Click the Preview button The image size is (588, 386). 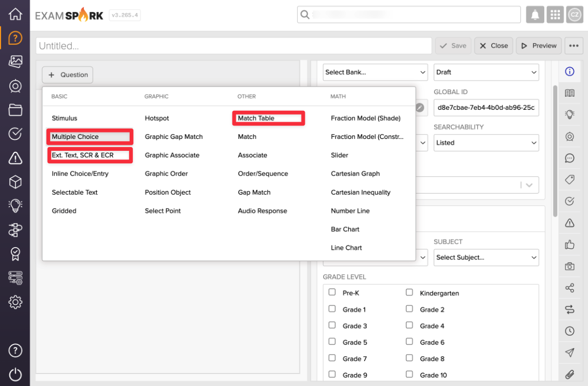pyautogui.click(x=539, y=46)
